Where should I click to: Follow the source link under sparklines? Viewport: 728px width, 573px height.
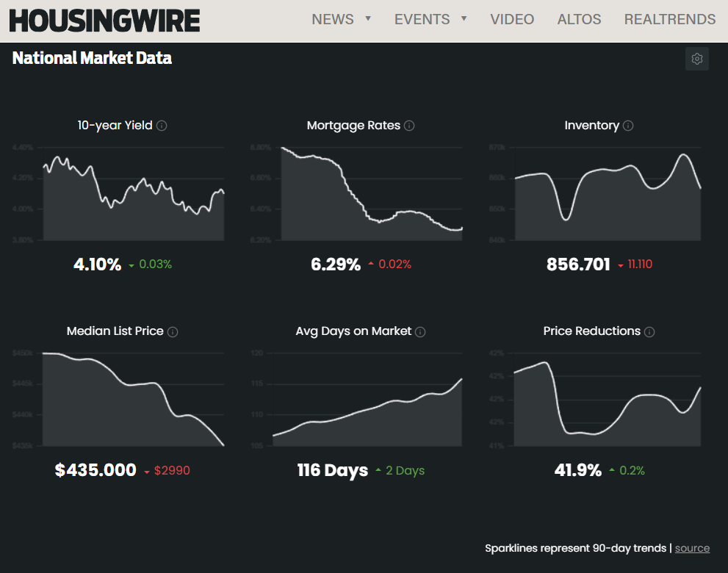[x=692, y=548]
